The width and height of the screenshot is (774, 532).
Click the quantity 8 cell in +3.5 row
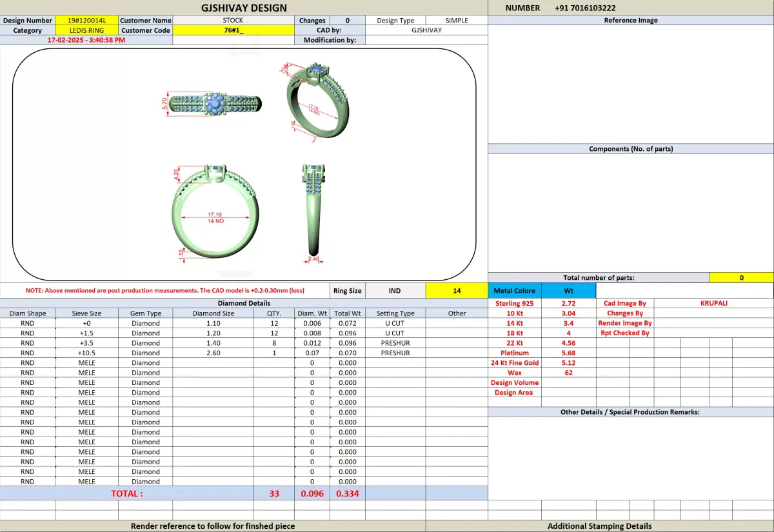click(x=274, y=343)
